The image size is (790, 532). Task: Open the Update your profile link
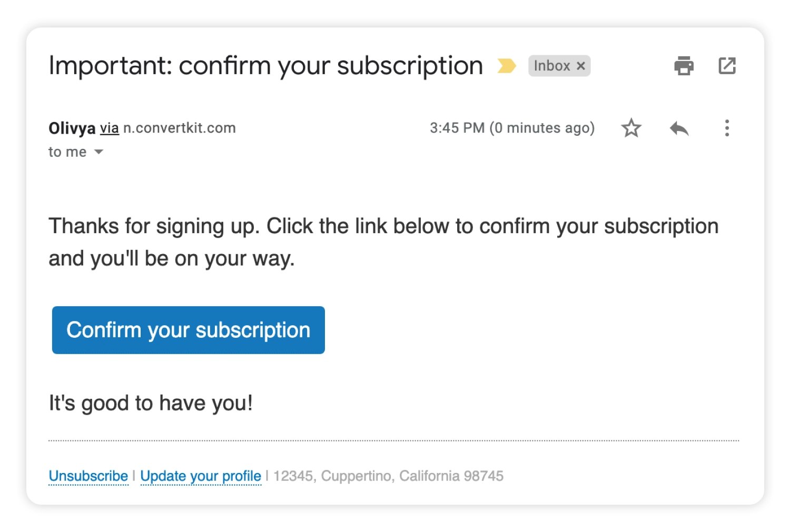click(x=201, y=476)
